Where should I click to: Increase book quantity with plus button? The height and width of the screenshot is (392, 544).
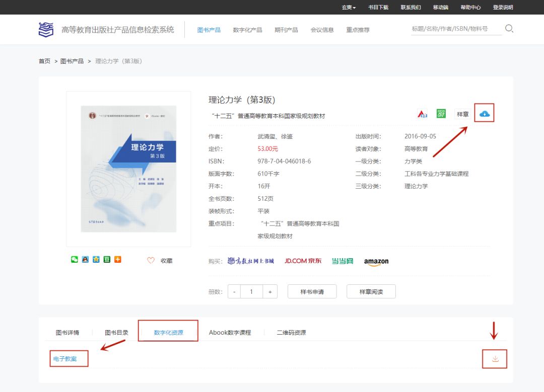click(270, 292)
